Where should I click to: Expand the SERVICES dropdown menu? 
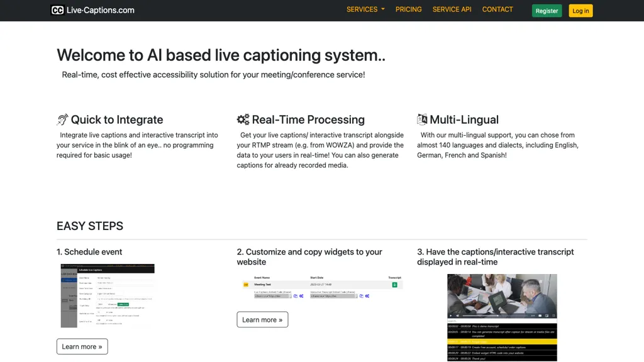(365, 9)
